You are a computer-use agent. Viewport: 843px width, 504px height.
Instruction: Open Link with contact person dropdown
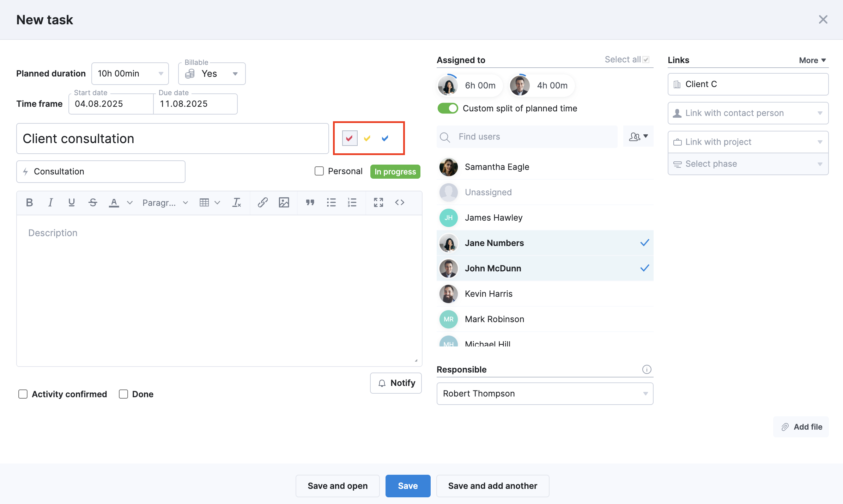(748, 113)
